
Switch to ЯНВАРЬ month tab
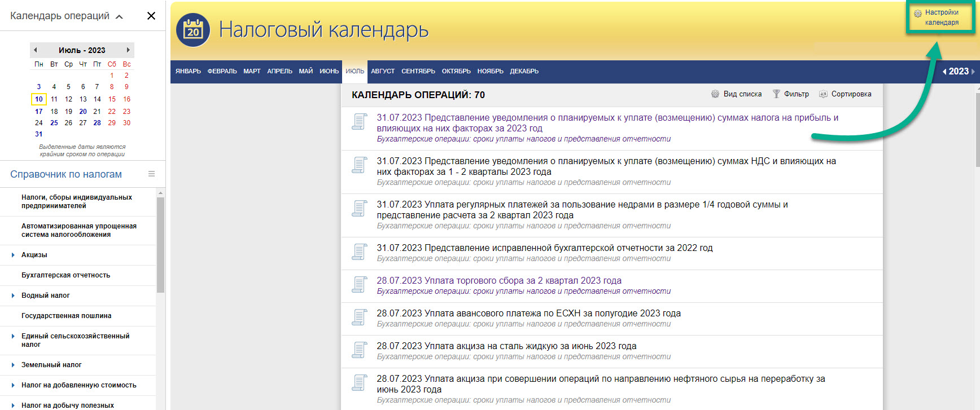pos(188,72)
